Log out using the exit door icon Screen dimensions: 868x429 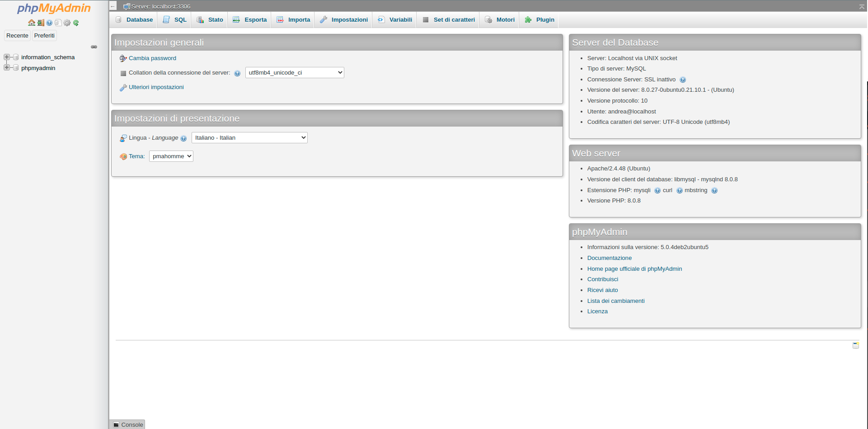[41, 23]
